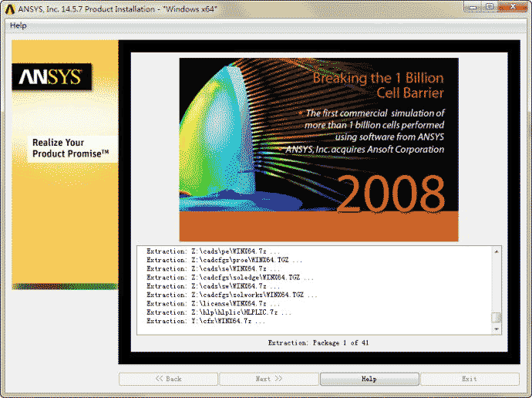Select log line Z:\license\WINX64.7z
The height and width of the screenshot is (398, 532).
(x=213, y=304)
